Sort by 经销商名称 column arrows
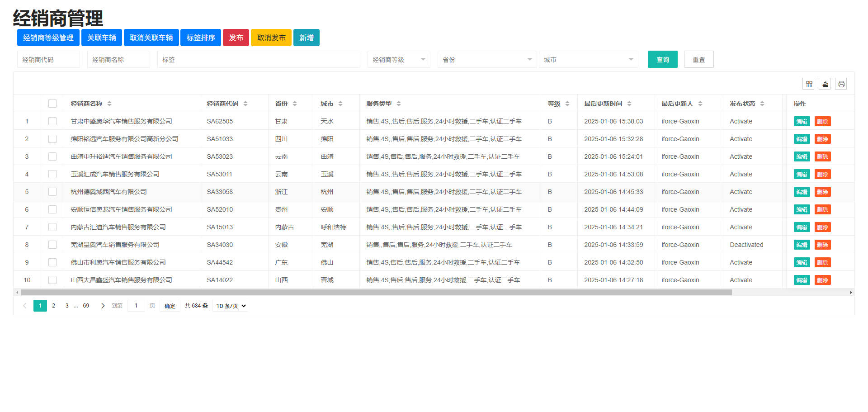Image resolution: width=868 pixels, height=412 pixels. click(x=109, y=104)
